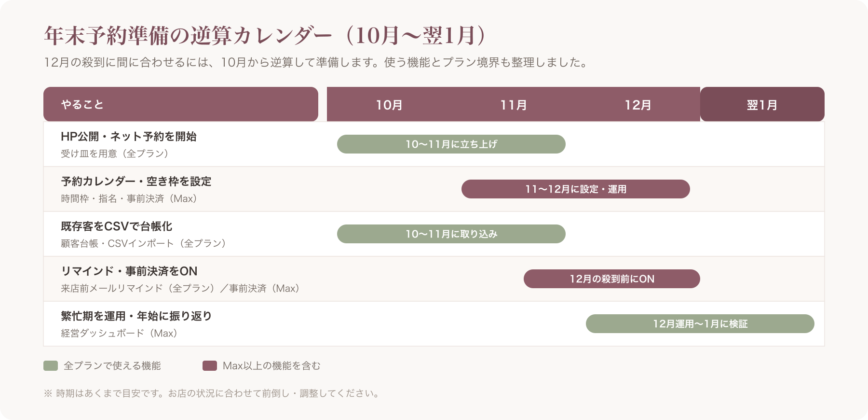Click the 10〜11月に取り込み timeline bar
Screen dimensions: 868x420
451,234
